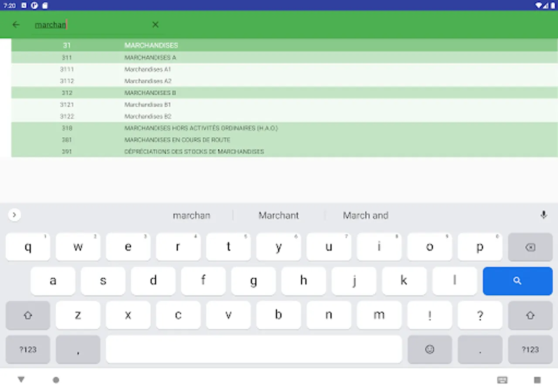Tap the Android home circle button

(x=56, y=380)
